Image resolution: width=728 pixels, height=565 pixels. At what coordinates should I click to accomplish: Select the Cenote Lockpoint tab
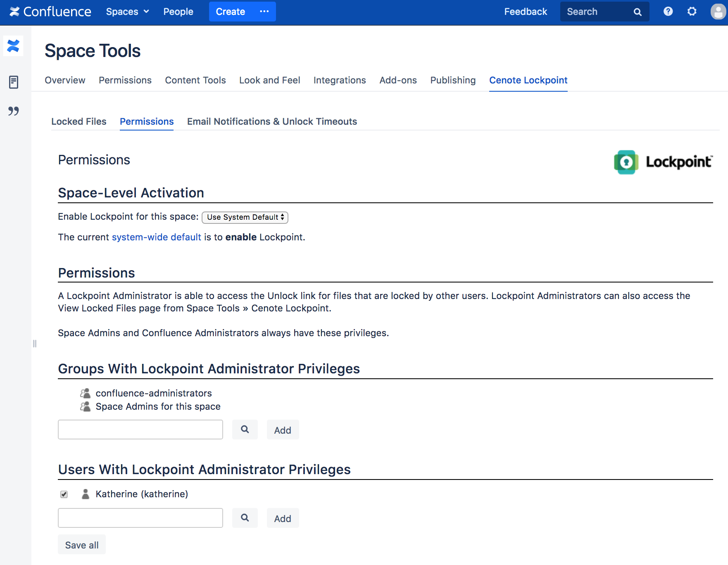(x=528, y=80)
